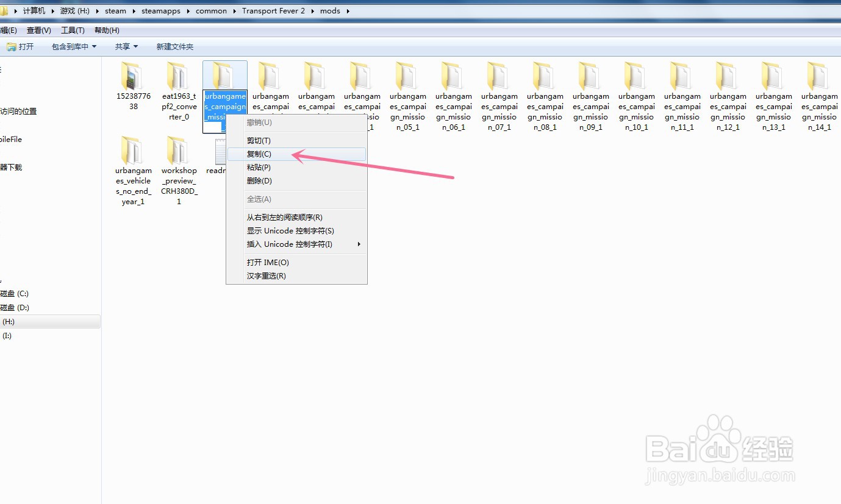
Task: Click the campaign mission_12_1 folder icon
Action: (727, 76)
